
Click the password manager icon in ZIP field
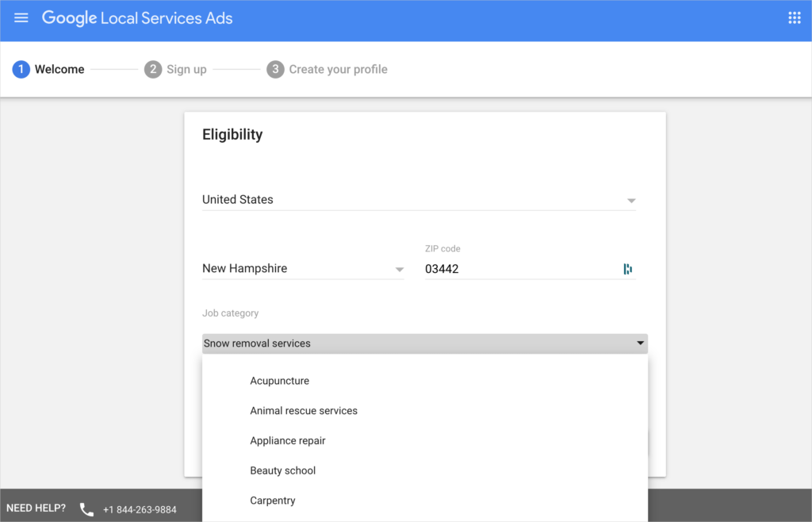(628, 269)
